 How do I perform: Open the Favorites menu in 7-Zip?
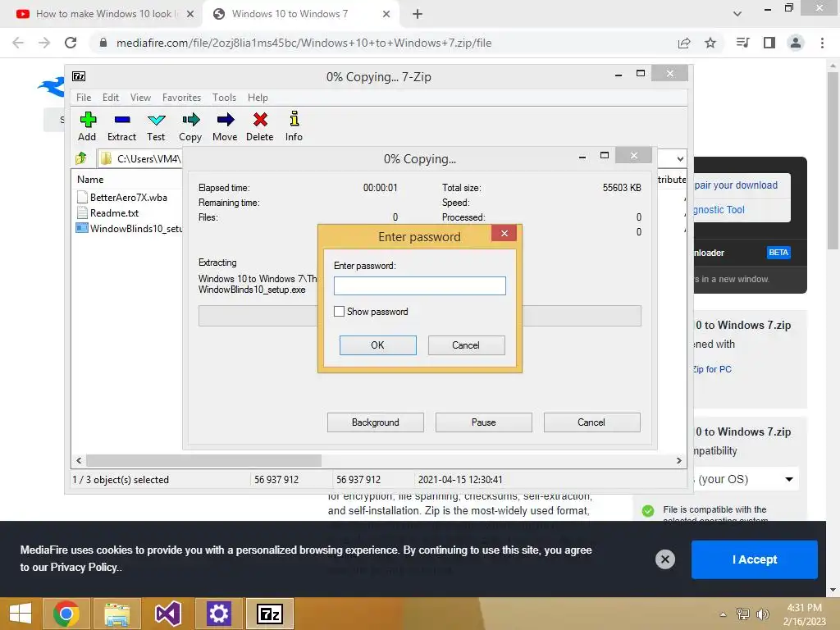[x=181, y=98]
